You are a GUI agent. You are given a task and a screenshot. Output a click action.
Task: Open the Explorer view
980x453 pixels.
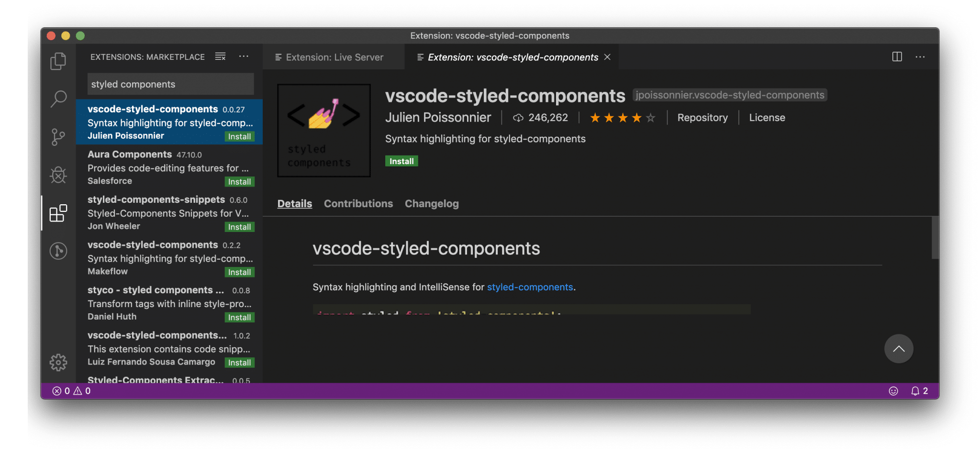point(58,61)
